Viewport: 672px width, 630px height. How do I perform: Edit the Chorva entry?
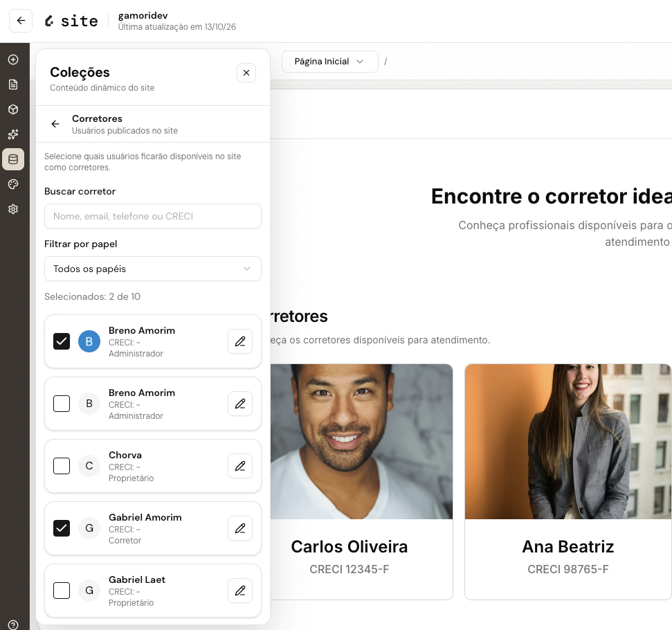click(240, 466)
